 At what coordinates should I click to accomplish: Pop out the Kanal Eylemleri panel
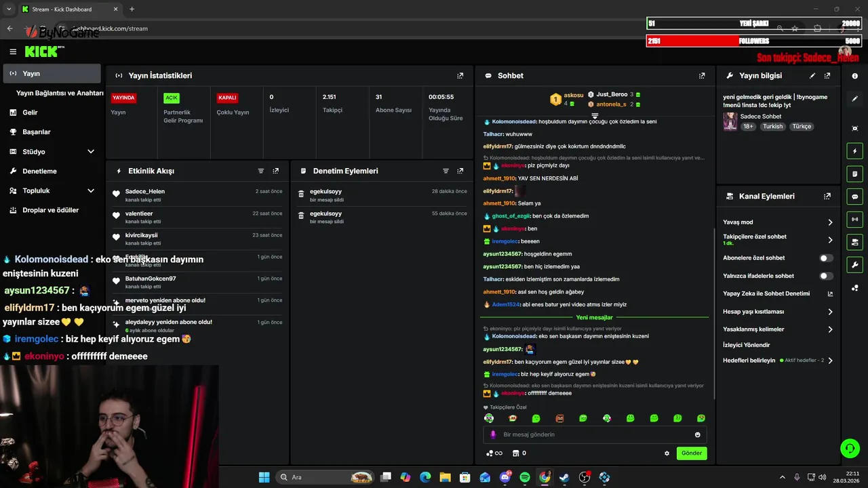pos(827,197)
